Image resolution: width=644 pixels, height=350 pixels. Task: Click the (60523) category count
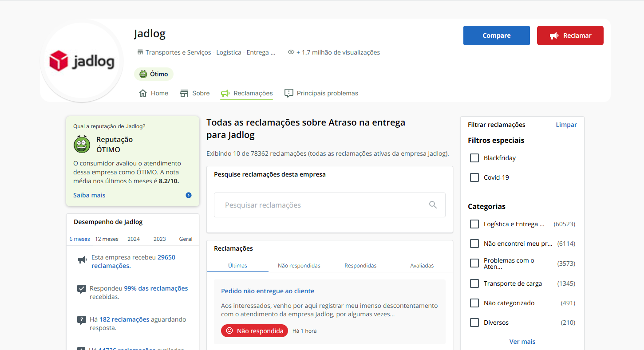point(564,224)
